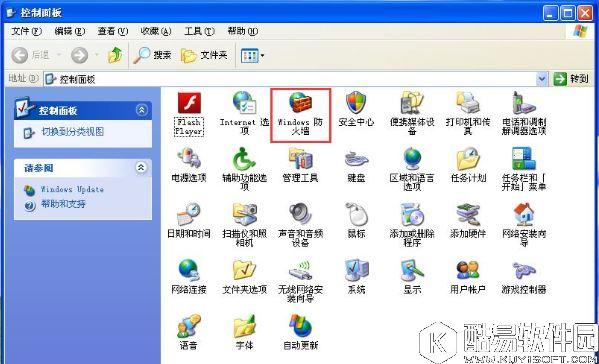Click 切换到分类视图 link
599x364 pixels.
pos(72,132)
